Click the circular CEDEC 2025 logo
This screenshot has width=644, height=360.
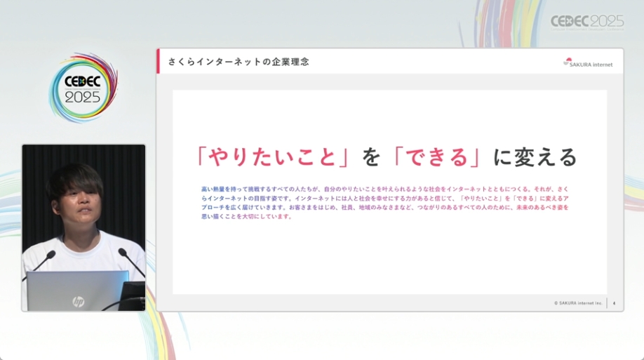[83, 88]
